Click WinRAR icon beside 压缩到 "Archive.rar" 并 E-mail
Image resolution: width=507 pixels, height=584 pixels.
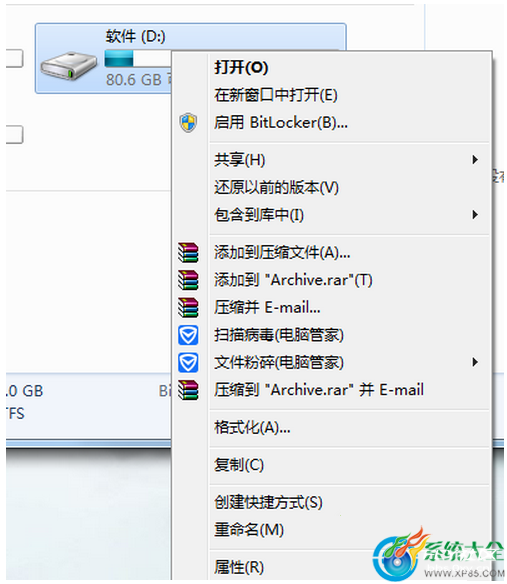pyautogui.click(x=188, y=390)
